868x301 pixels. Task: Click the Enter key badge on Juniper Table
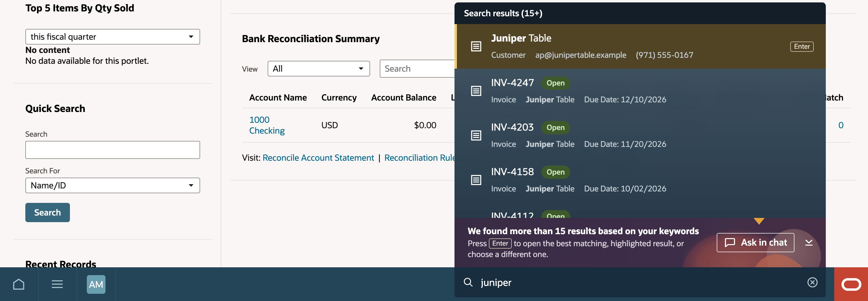coord(802,46)
